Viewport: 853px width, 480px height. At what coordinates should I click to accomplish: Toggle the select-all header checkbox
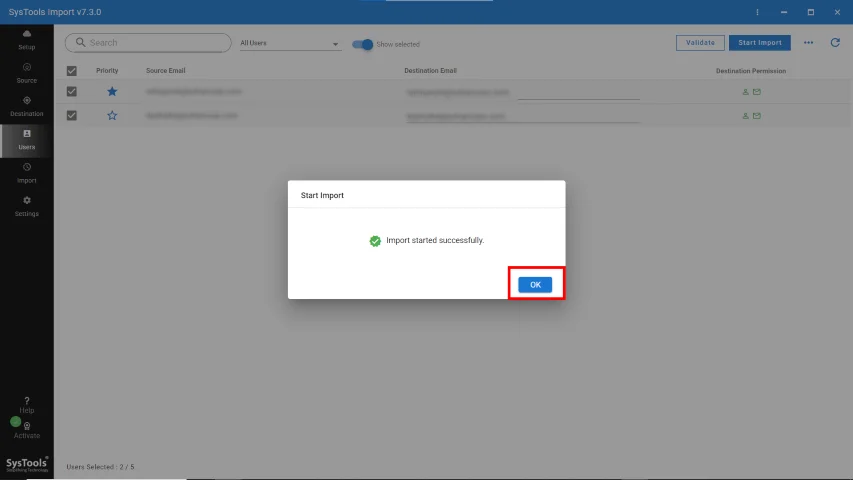72,71
